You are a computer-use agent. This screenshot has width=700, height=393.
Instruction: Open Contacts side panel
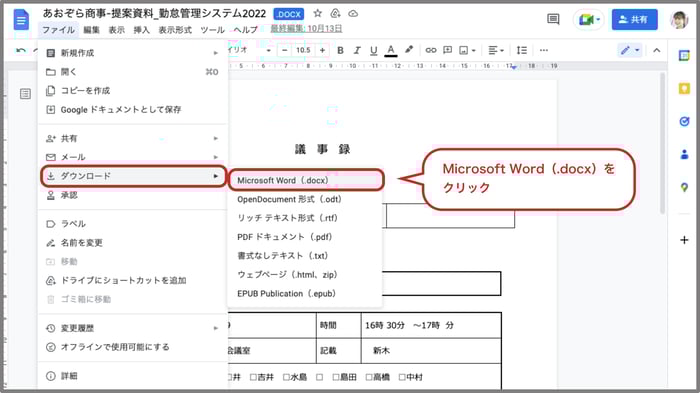(684, 155)
